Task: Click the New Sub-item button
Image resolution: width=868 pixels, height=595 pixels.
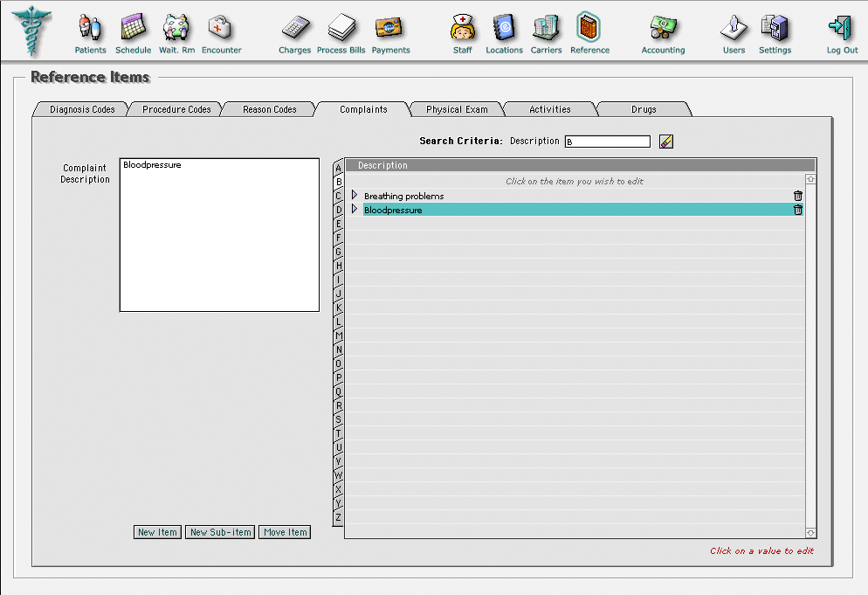Action: pos(220,532)
